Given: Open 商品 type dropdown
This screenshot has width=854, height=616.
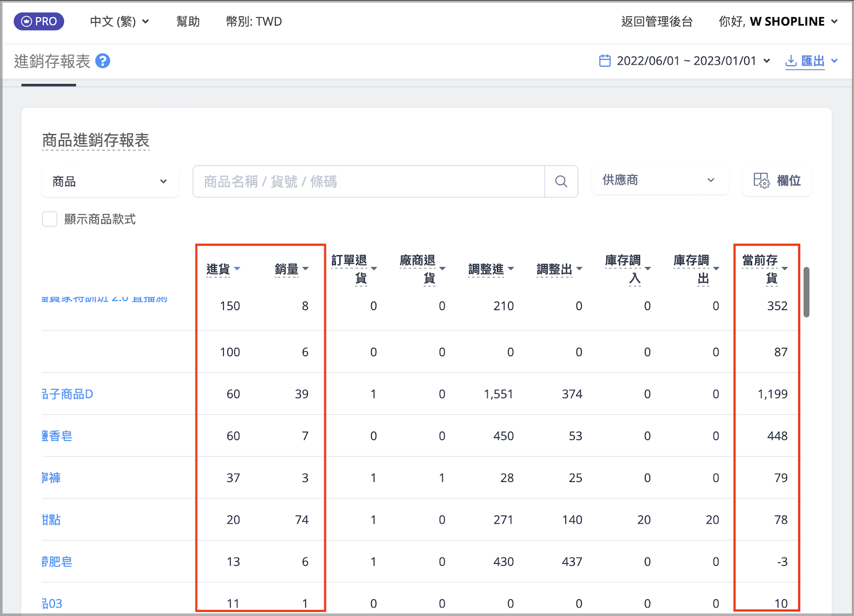Looking at the screenshot, I should pyautogui.click(x=110, y=181).
